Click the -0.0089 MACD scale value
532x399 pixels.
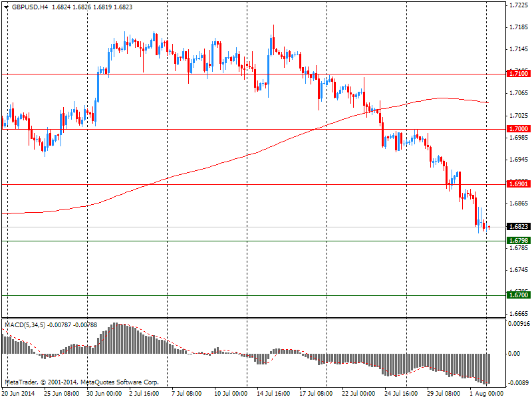(518, 383)
